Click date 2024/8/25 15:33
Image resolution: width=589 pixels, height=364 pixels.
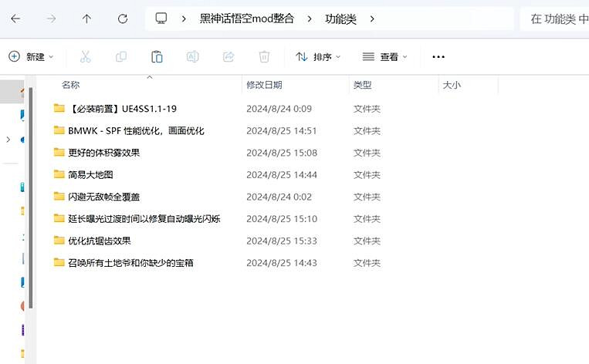coord(282,241)
